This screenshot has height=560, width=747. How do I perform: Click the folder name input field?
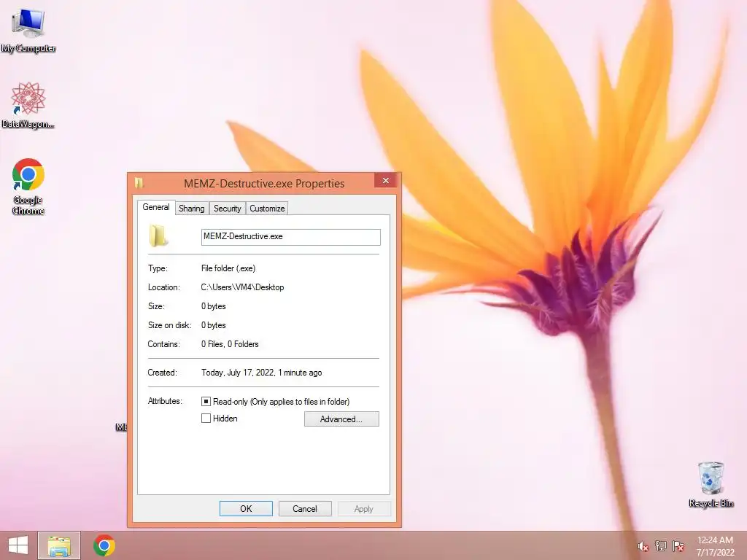290,237
